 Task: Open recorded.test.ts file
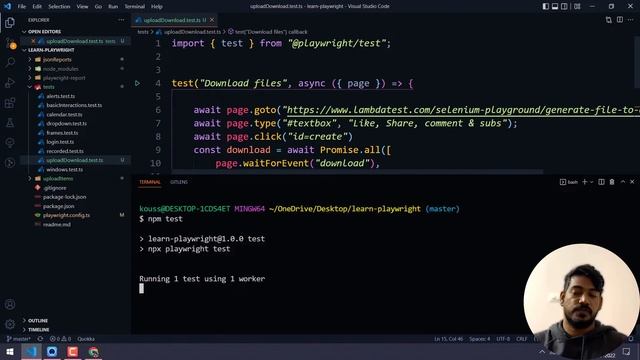click(x=65, y=151)
